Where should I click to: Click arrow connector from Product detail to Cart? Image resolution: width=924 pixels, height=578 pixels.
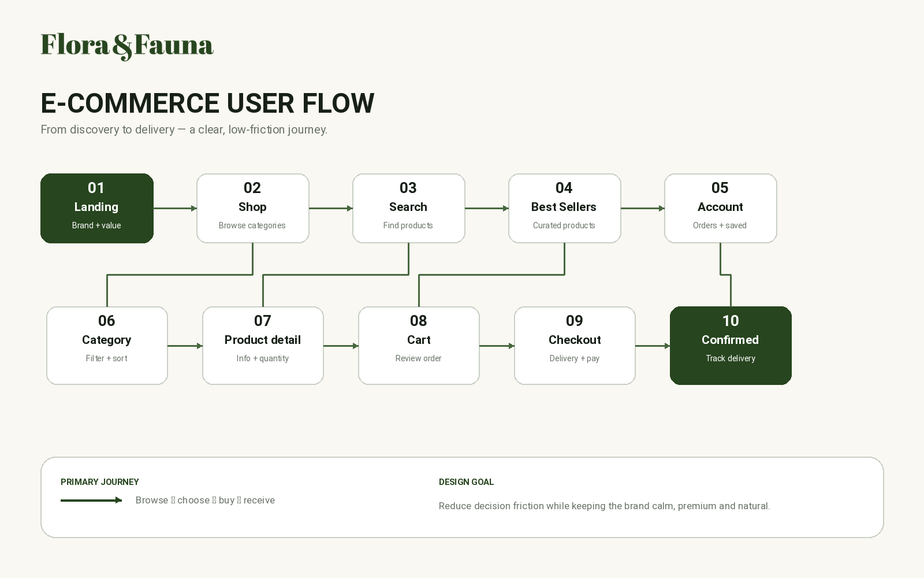point(341,346)
